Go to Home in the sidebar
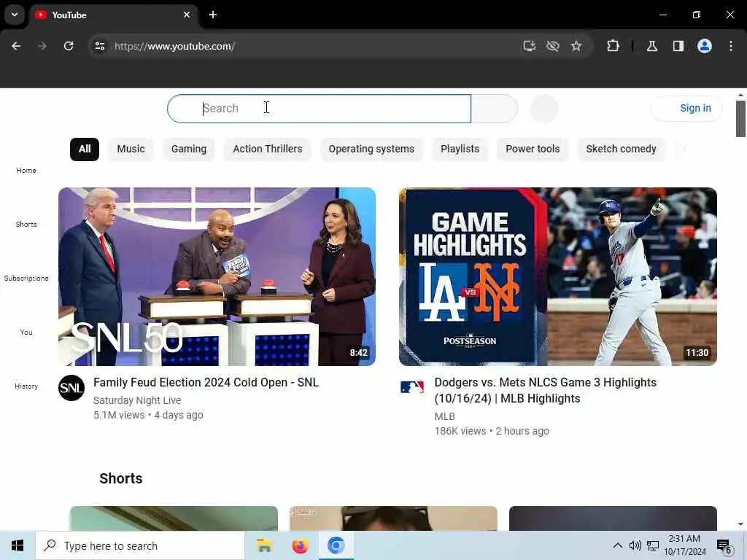Screen dimensions: 747x560 [26, 171]
